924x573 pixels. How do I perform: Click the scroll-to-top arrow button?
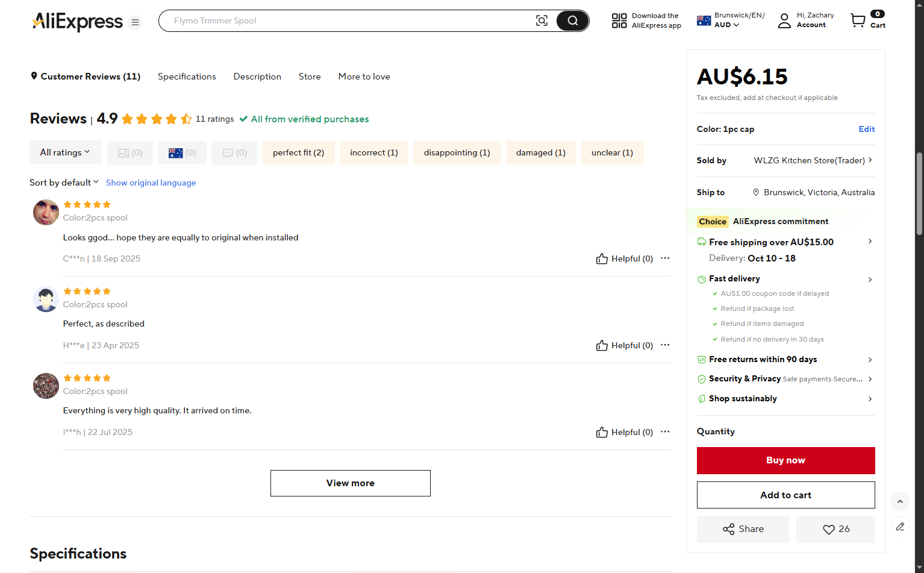coord(900,501)
